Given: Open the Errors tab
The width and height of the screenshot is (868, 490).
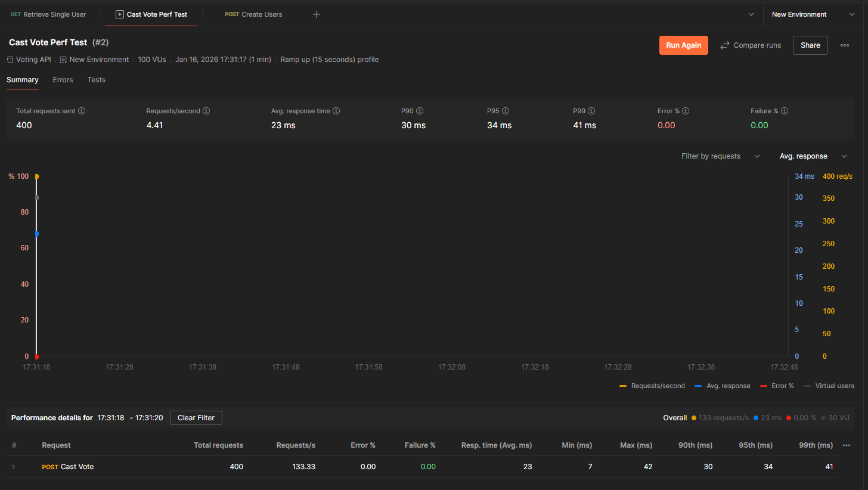Looking at the screenshot, I should [x=63, y=80].
